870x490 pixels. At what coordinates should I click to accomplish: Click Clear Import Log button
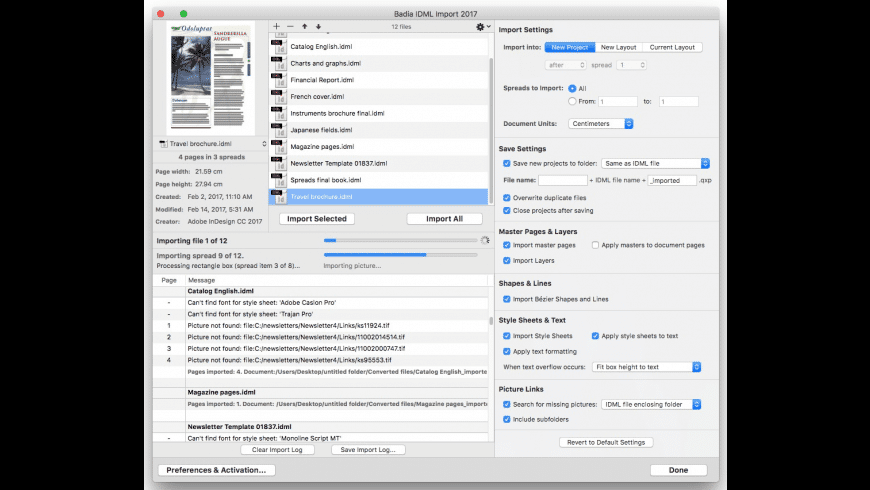click(277, 449)
